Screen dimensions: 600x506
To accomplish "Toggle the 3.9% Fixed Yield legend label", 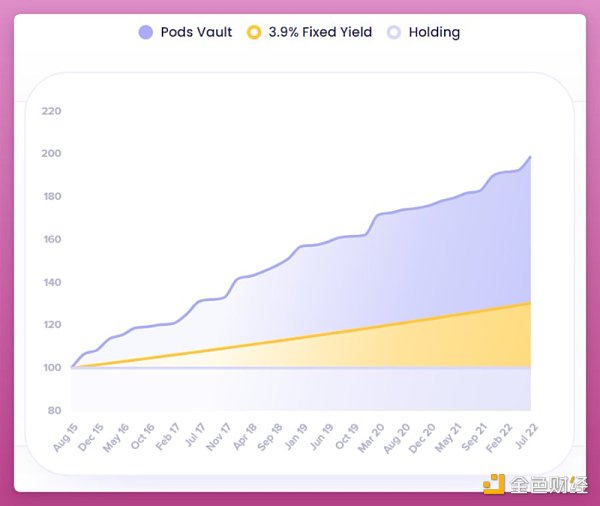I will click(x=320, y=32).
